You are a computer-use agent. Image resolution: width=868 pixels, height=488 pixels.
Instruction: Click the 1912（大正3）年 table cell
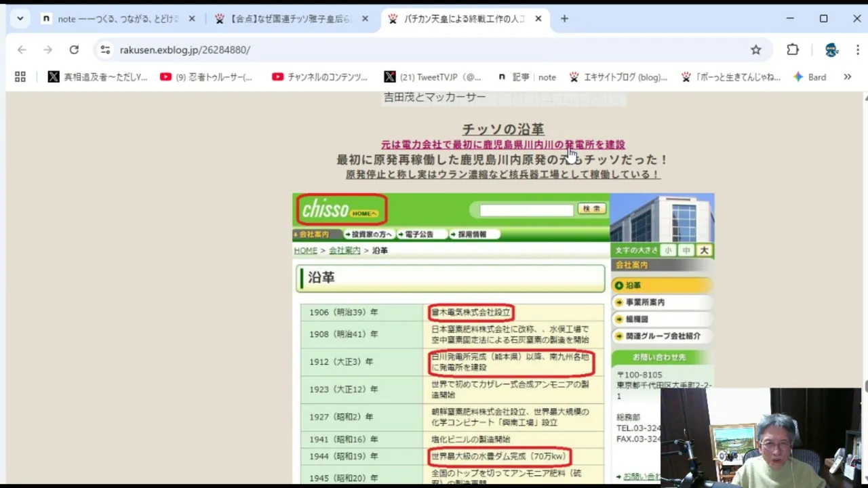(362, 362)
